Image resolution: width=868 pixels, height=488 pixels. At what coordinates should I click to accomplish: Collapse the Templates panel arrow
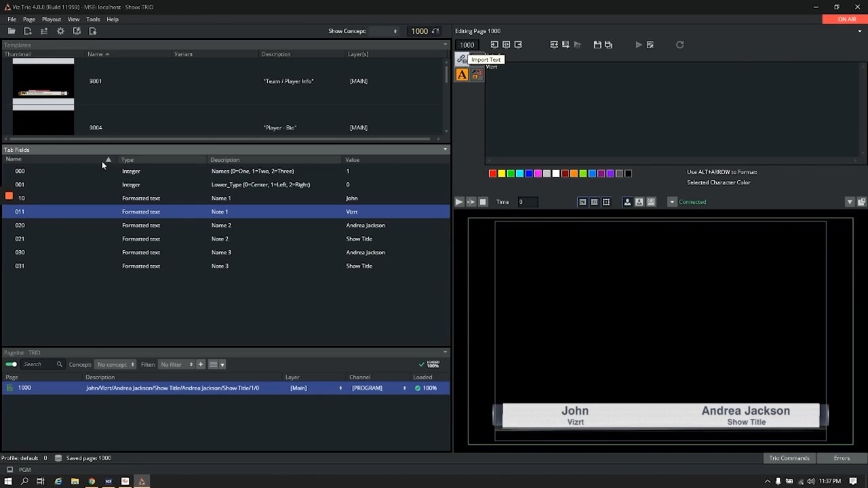point(446,45)
